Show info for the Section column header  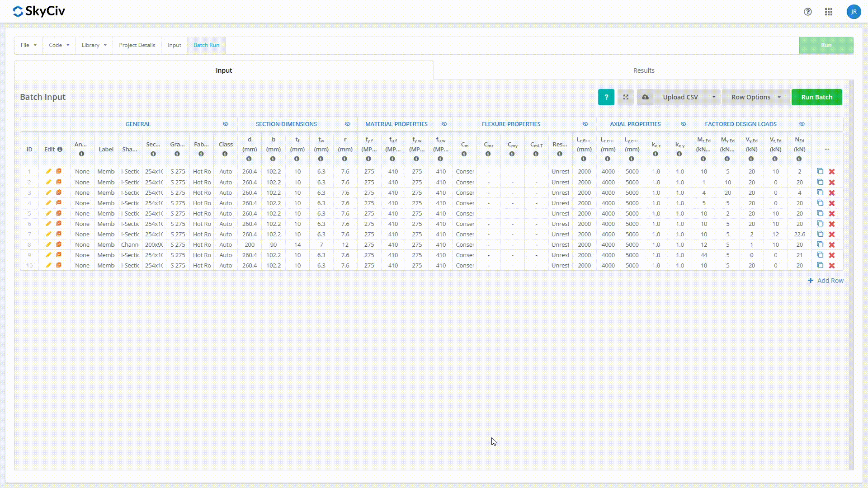(x=153, y=154)
